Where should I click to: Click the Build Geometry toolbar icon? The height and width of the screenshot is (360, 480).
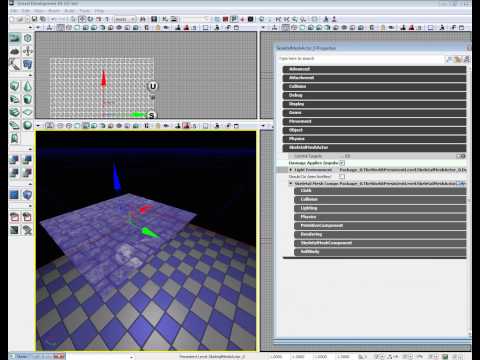coord(217,19)
